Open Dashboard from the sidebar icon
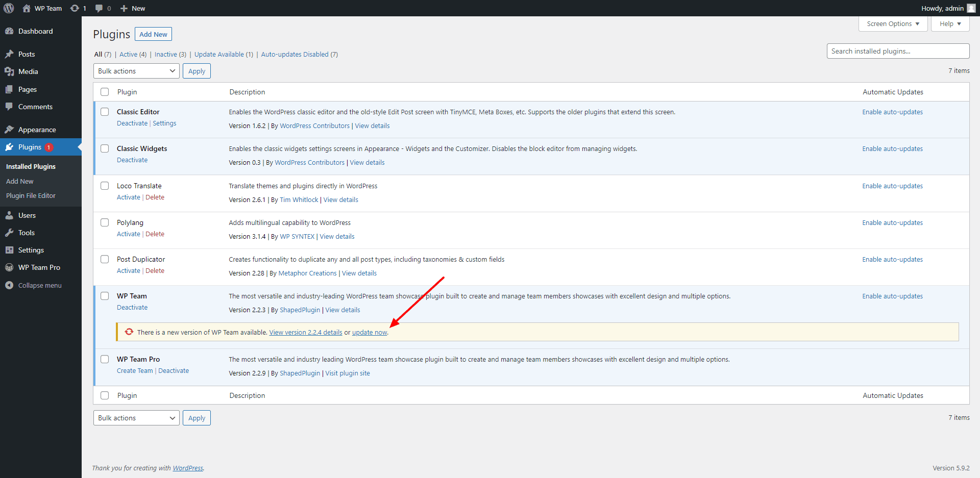 [9, 31]
